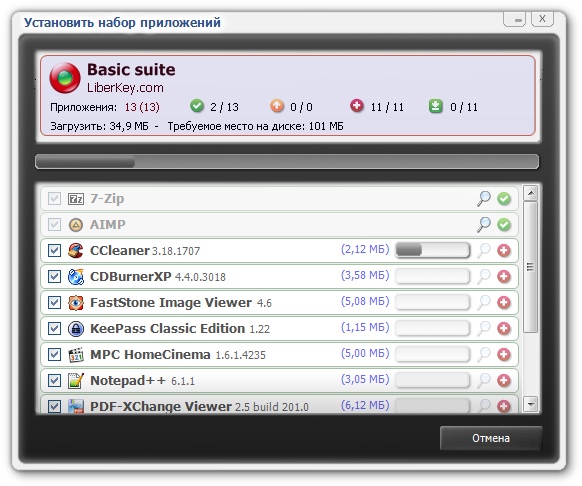Click the PDF-XChange Viewer name text
This screenshot has height=486, width=582.
[161, 406]
